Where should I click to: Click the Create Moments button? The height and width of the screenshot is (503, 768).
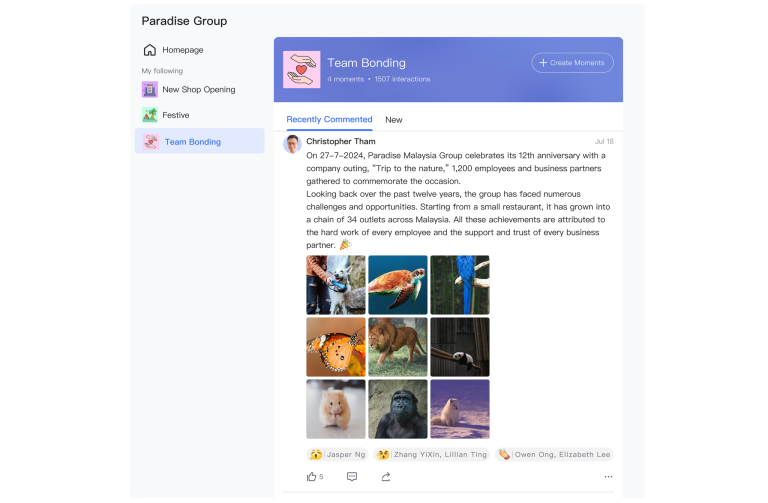pyautogui.click(x=572, y=63)
